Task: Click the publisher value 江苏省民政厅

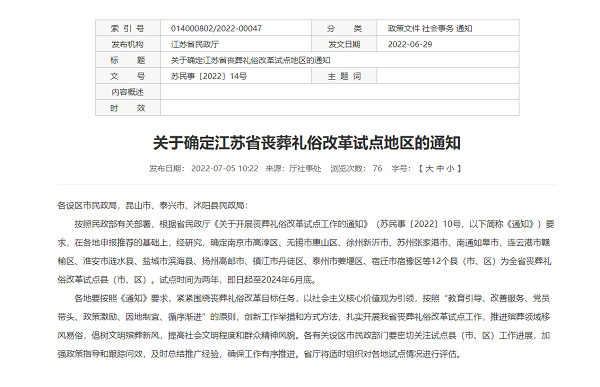Action: click(x=195, y=44)
